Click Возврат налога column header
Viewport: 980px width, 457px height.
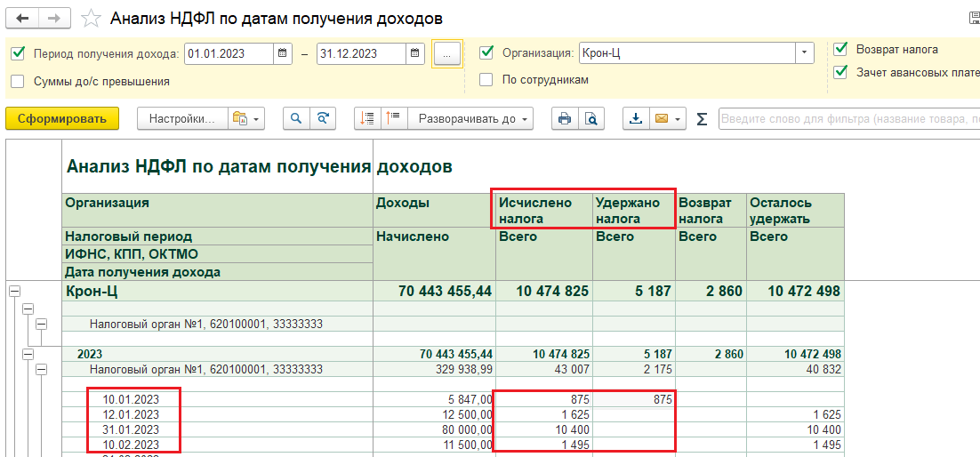click(x=711, y=212)
